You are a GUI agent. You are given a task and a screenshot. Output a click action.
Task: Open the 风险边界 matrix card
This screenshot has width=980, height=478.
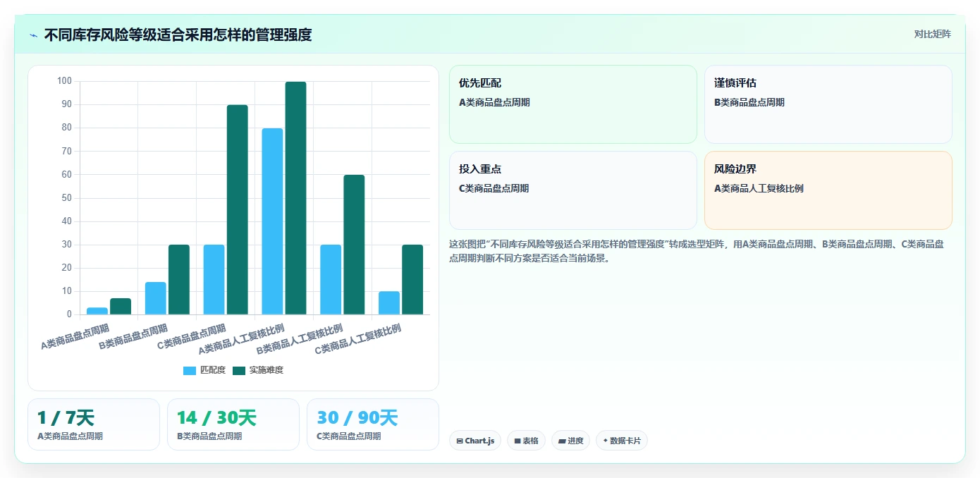[x=828, y=190]
